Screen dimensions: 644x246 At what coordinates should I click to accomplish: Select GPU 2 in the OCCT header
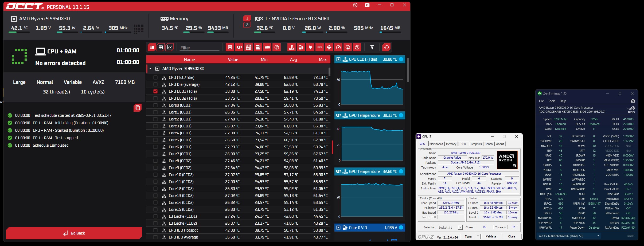[247, 25]
